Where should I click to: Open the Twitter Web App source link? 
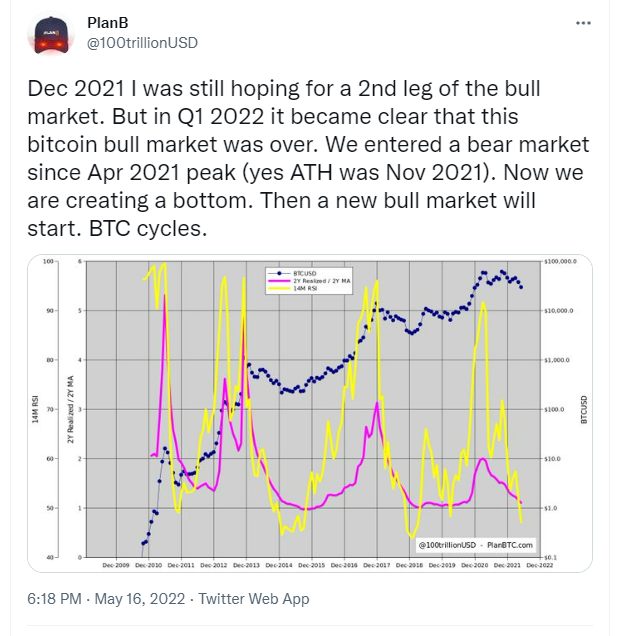pos(254,599)
